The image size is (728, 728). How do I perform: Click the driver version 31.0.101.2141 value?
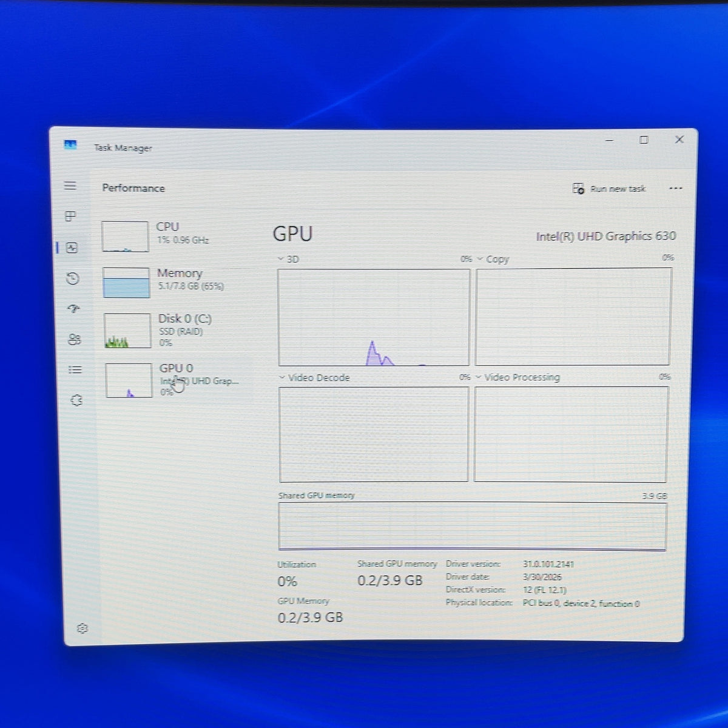[548, 564]
